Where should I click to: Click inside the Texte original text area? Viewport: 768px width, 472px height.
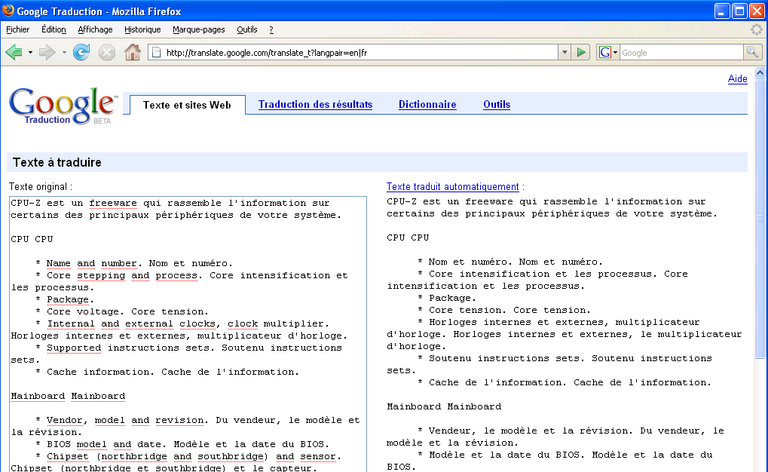188,334
